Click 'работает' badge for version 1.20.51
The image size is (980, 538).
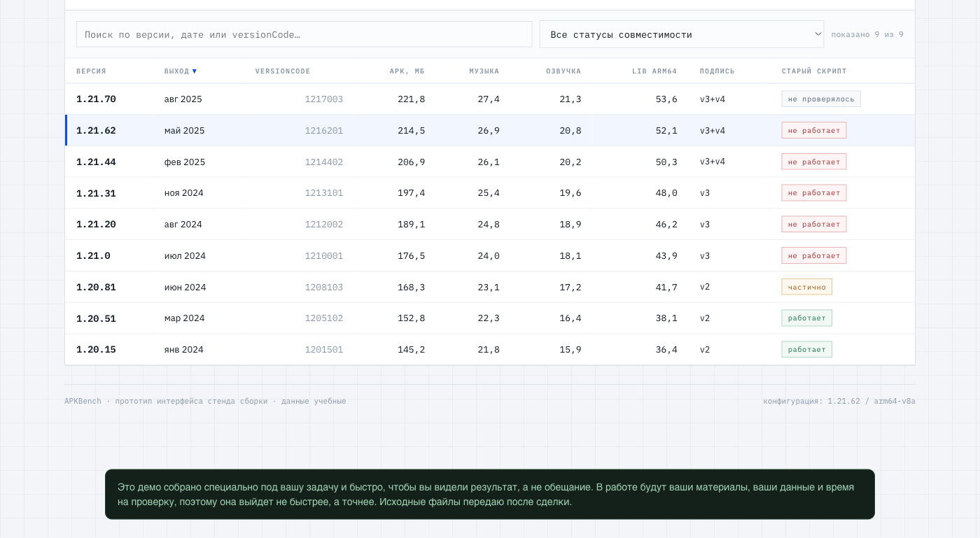pos(807,318)
